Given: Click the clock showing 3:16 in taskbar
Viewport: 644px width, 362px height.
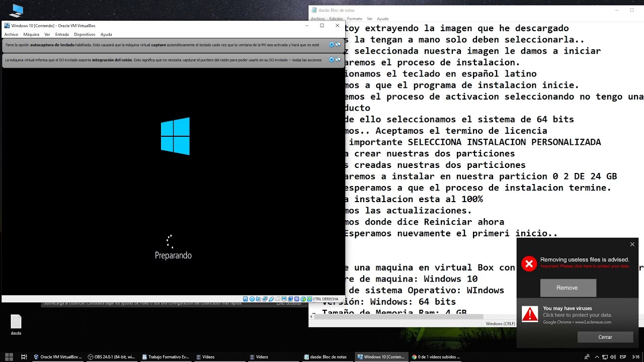Looking at the screenshot, I should point(635,357).
